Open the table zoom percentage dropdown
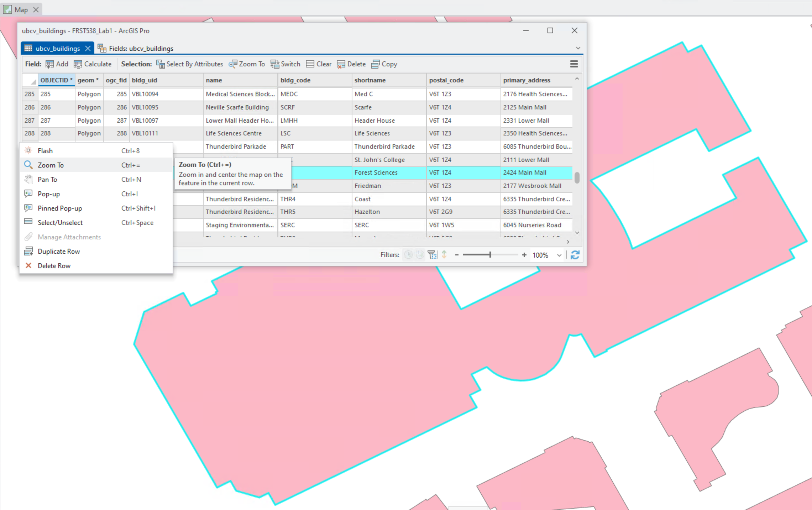812x510 pixels. tap(559, 255)
